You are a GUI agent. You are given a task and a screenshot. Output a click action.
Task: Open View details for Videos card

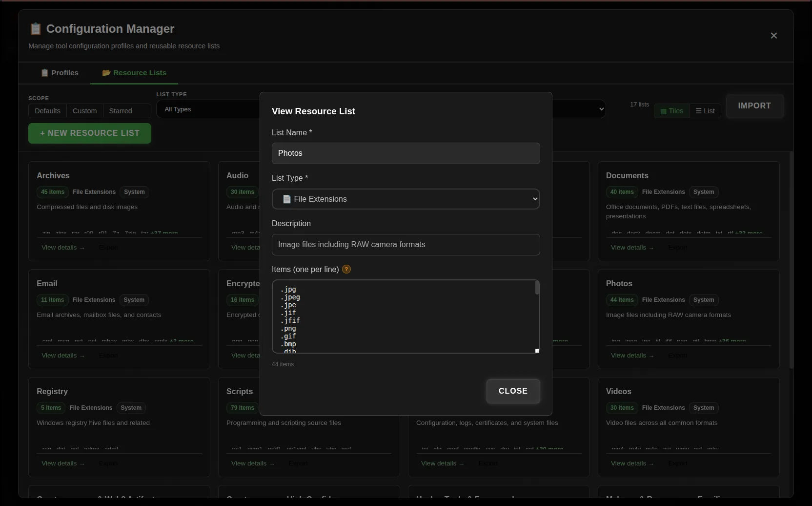pyautogui.click(x=632, y=464)
